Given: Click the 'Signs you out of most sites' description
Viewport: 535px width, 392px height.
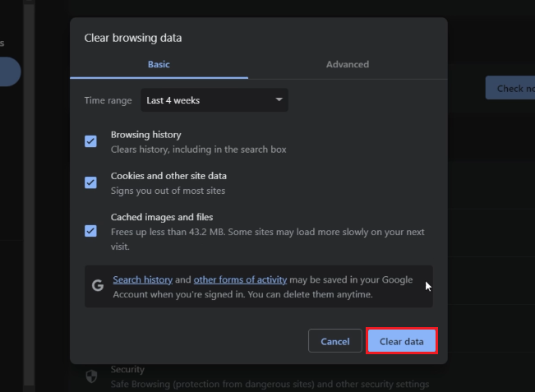Looking at the screenshot, I should [168, 191].
